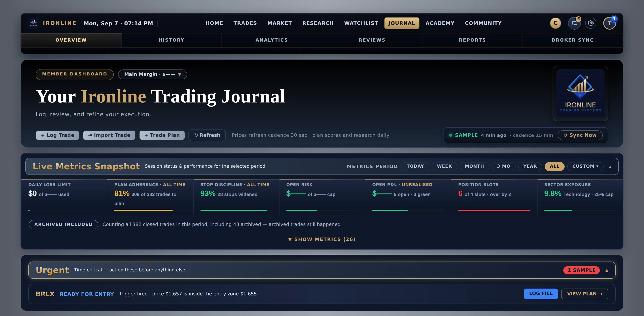Open the T profile avatar

[609, 23]
